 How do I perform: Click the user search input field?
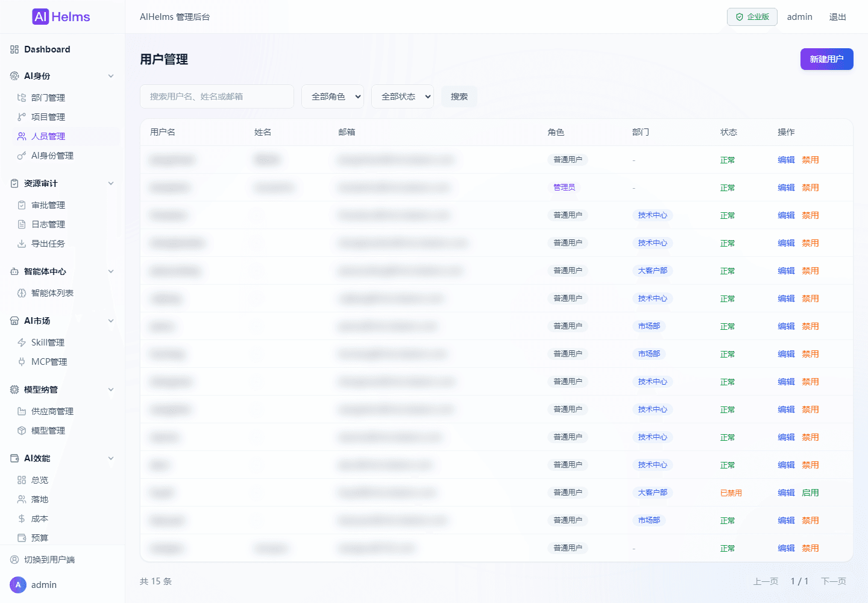point(217,96)
